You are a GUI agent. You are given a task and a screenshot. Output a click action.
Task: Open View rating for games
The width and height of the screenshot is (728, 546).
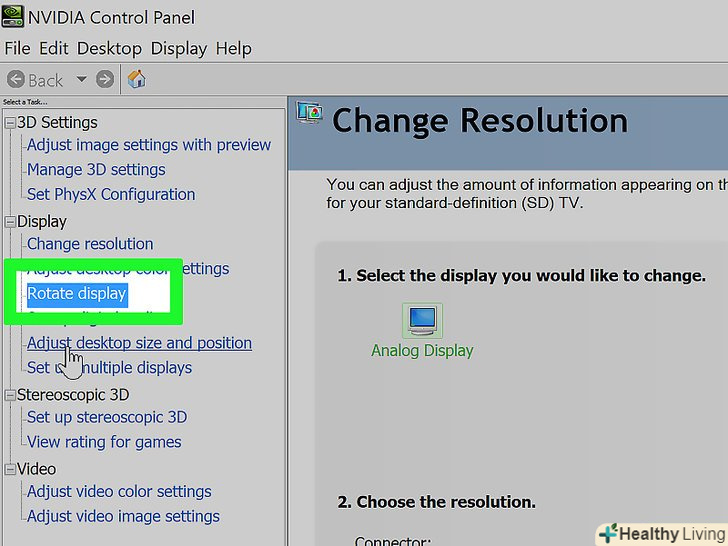point(104,442)
